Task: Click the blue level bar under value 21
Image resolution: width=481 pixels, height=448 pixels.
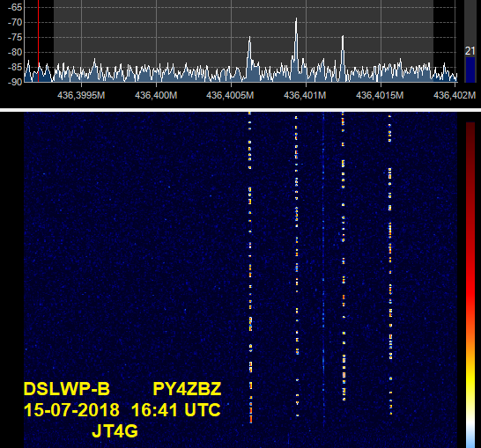Action: [x=470, y=70]
